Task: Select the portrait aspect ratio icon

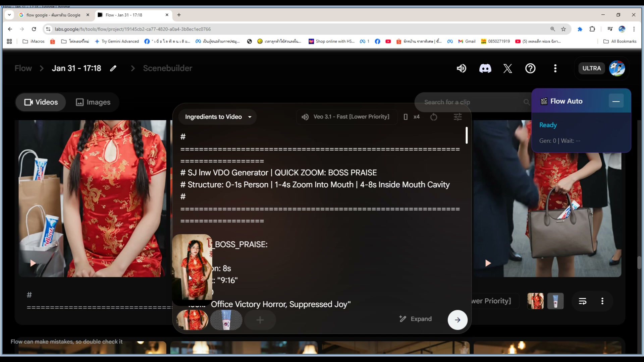Action: point(406,117)
